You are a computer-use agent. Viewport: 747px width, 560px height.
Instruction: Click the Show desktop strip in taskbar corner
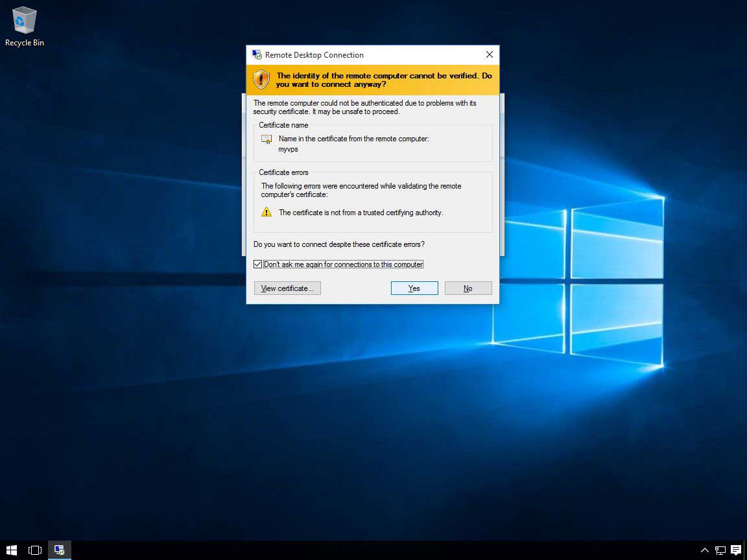click(746, 550)
